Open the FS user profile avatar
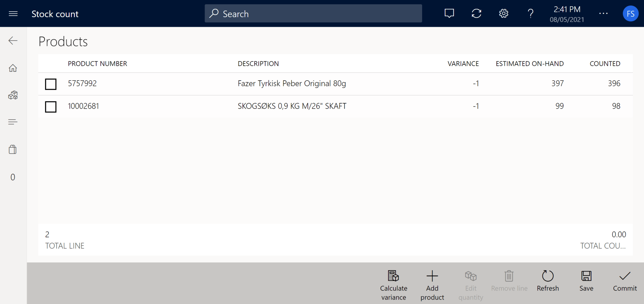Screen dimensions: 644x304 630,14
